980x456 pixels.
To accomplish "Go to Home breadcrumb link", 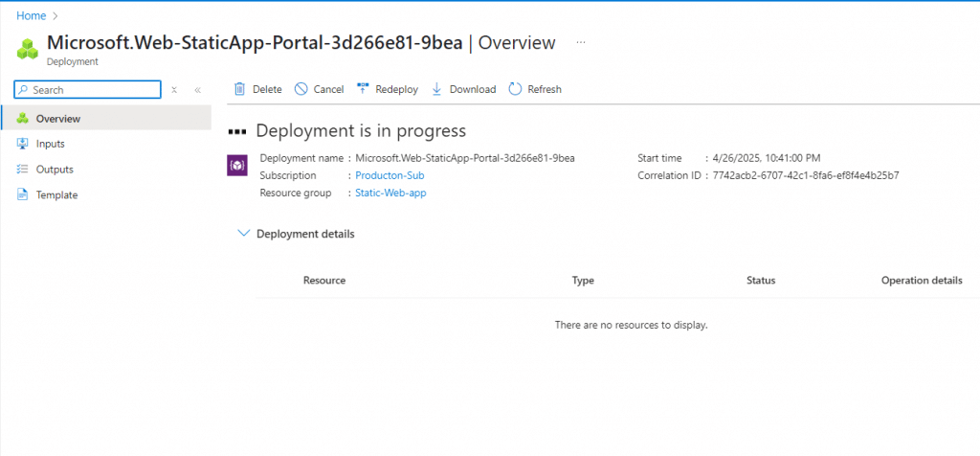I will [x=31, y=15].
